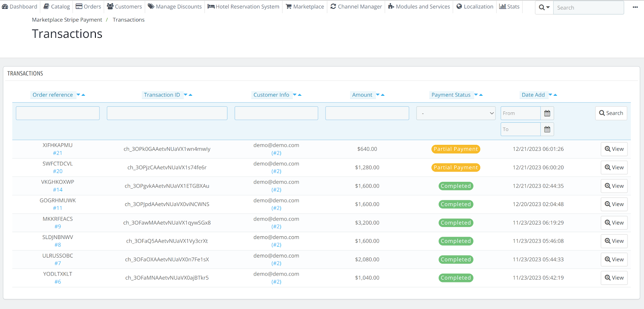Select transaction ID ch_3OPk0GAAetvNUaVX1wn4mwly
This screenshot has width=644, height=309.
coord(167,149)
